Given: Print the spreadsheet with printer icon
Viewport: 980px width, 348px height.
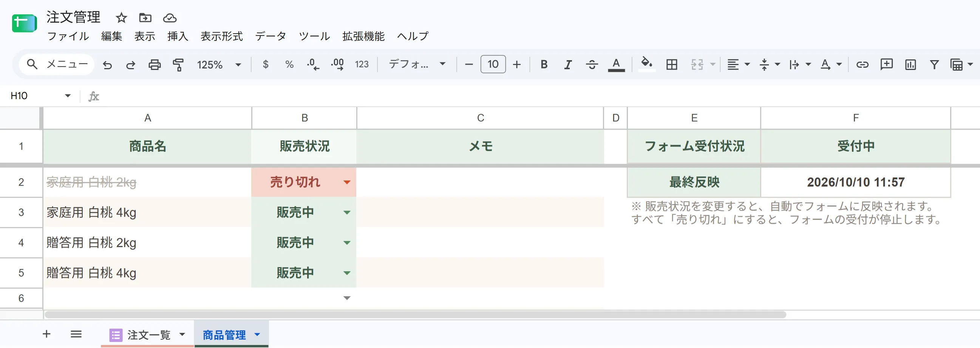Looking at the screenshot, I should point(155,65).
